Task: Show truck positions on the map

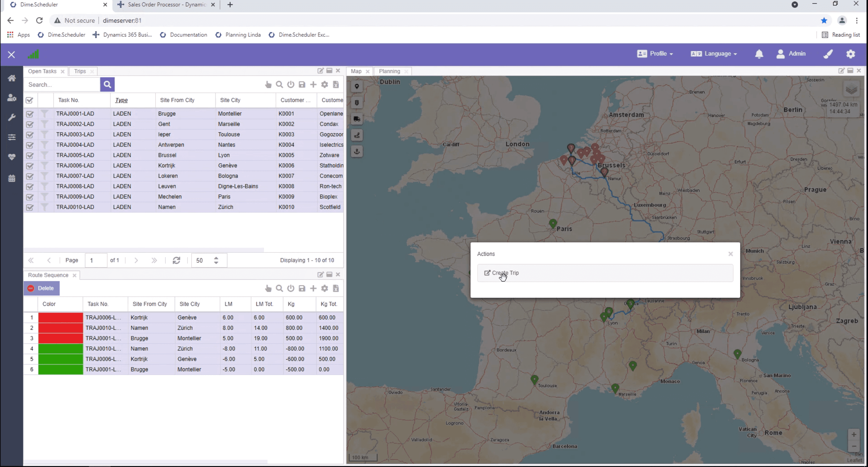Action: (x=357, y=119)
